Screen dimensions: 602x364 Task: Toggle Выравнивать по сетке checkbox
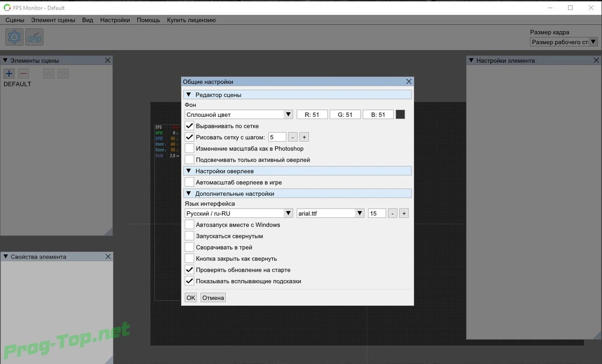[189, 126]
